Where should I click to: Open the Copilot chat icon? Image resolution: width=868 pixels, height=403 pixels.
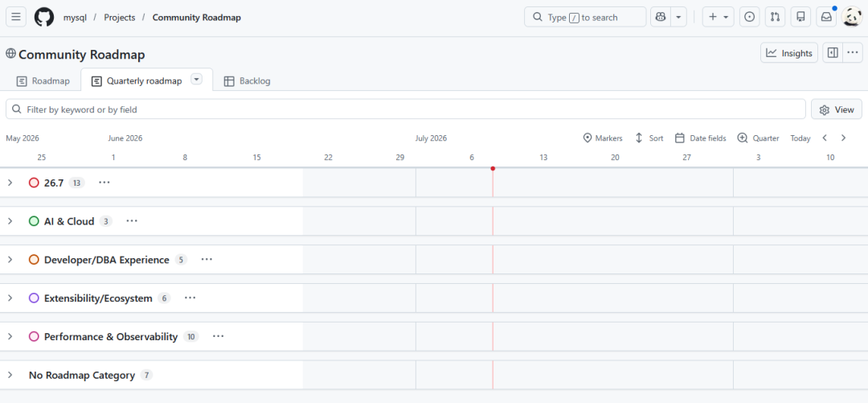[x=661, y=17]
